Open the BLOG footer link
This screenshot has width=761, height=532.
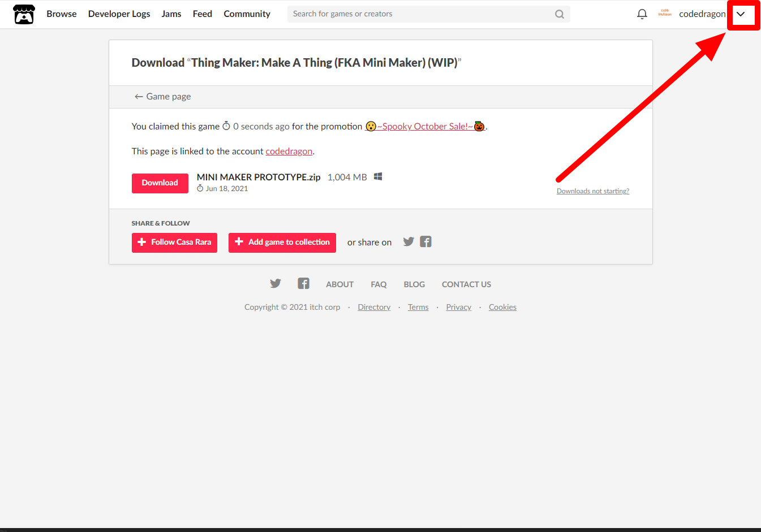click(x=414, y=284)
